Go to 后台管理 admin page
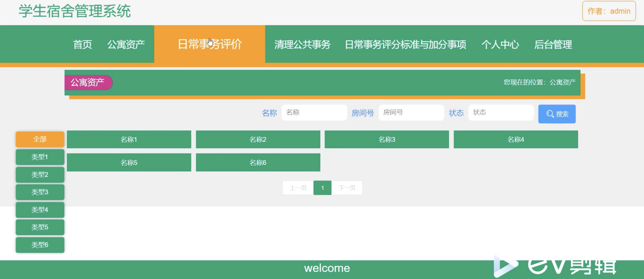The height and width of the screenshot is (279, 644). (553, 44)
